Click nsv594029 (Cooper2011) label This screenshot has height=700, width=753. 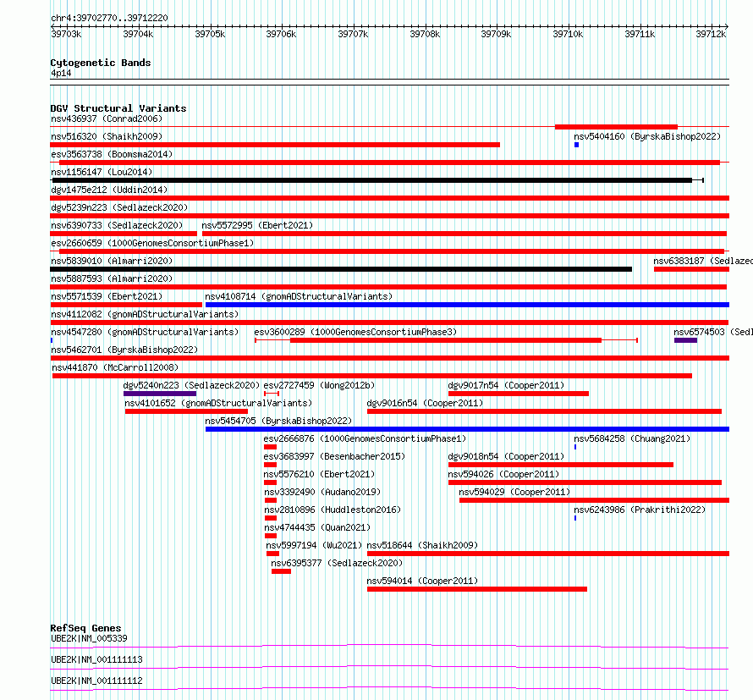[514, 492]
